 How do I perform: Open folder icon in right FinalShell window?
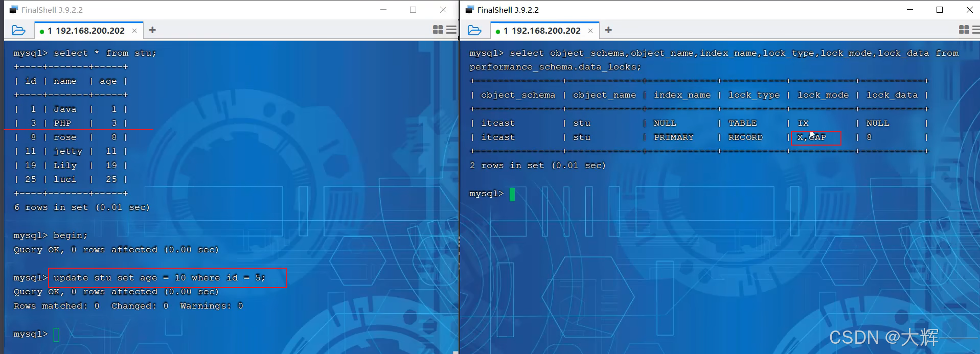[x=474, y=30]
